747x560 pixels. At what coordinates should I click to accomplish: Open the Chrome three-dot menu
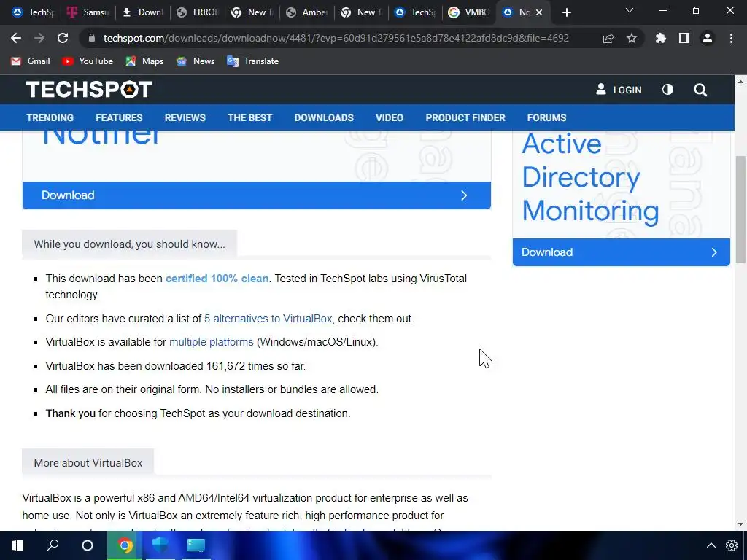pyautogui.click(x=731, y=38)
